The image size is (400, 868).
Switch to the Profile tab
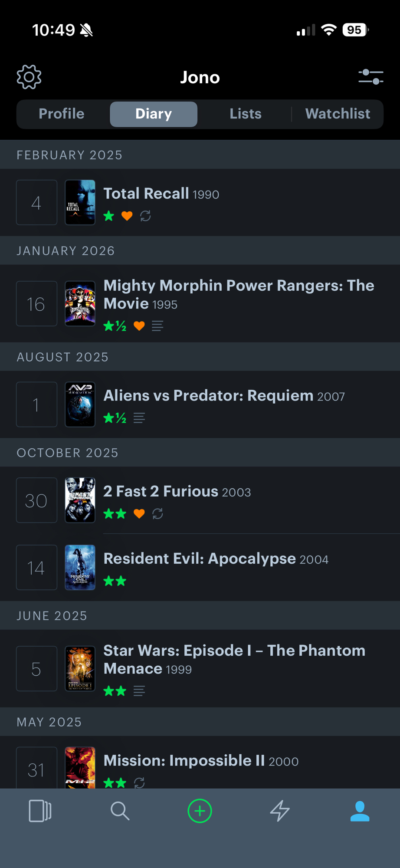pyautogui.click(x=62, y=114)
